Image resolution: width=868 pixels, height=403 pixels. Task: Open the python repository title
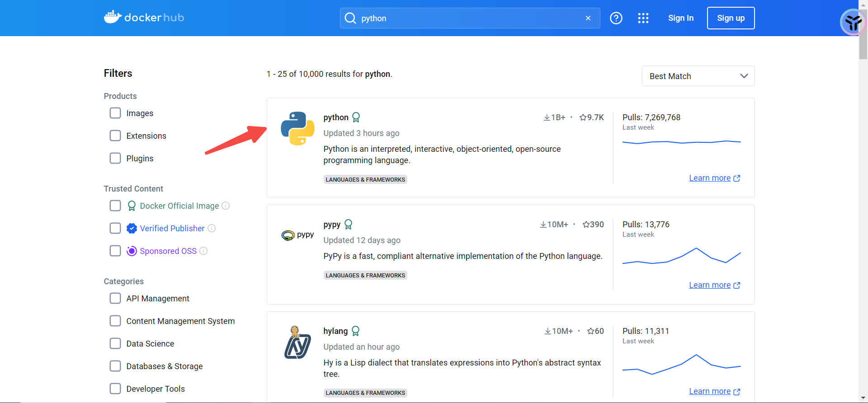point(336,117)
